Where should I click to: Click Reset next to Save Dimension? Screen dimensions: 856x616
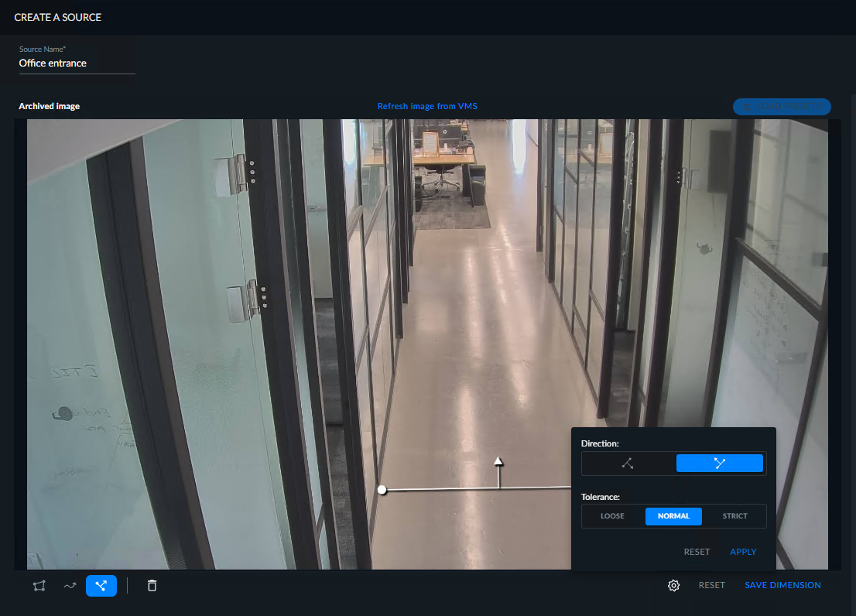pos(712,586)
